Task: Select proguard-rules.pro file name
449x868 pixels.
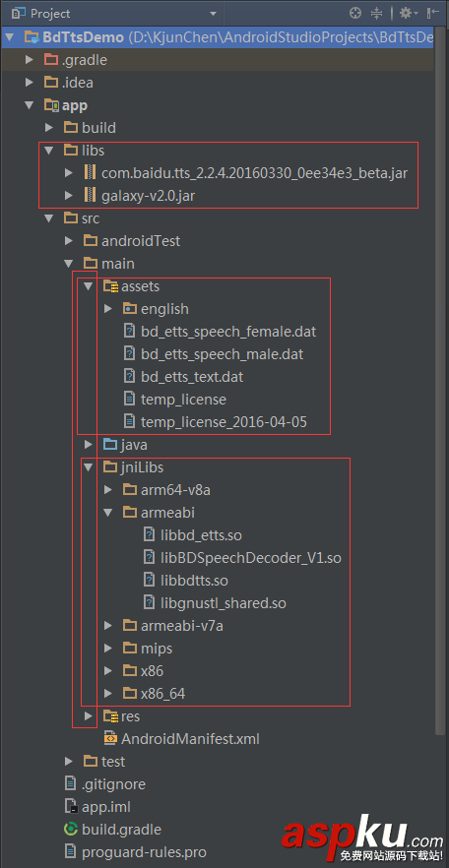Action: [144, 852]
